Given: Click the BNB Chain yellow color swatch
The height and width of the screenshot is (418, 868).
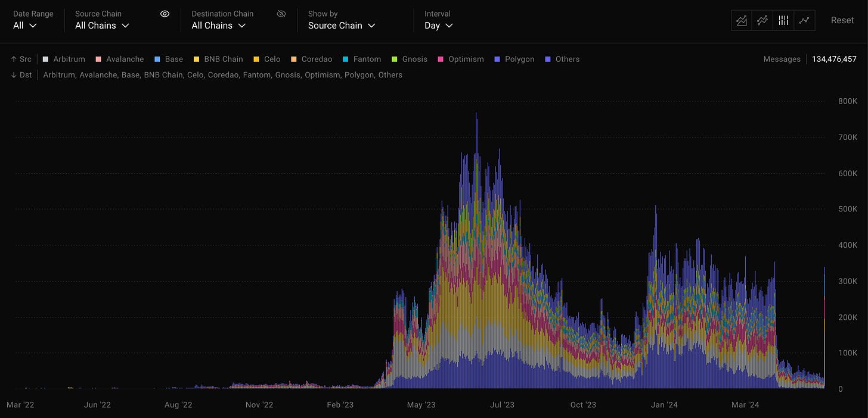Looking at the screenshot, I should pyautogui.click(x=197, y=59).
